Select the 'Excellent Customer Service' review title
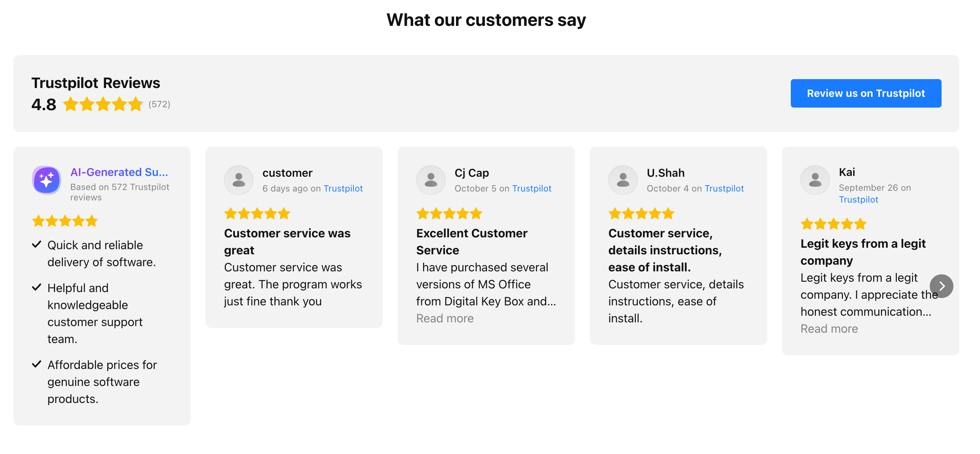 [472, 241]
